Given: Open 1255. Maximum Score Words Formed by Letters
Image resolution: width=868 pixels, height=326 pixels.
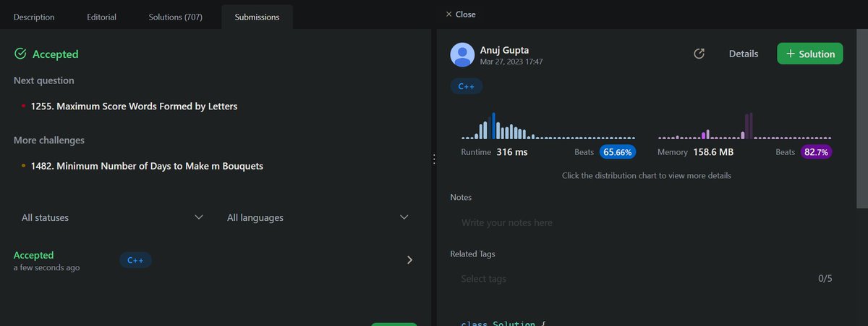Looking at the screenshot, I should [134, 106].
